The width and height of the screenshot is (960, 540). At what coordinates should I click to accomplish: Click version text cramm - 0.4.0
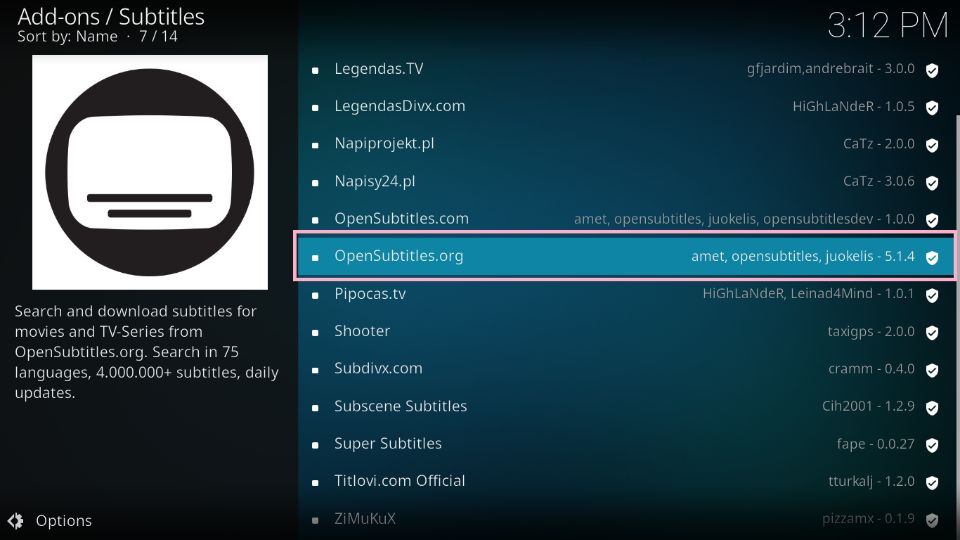(x=872, y=369)
